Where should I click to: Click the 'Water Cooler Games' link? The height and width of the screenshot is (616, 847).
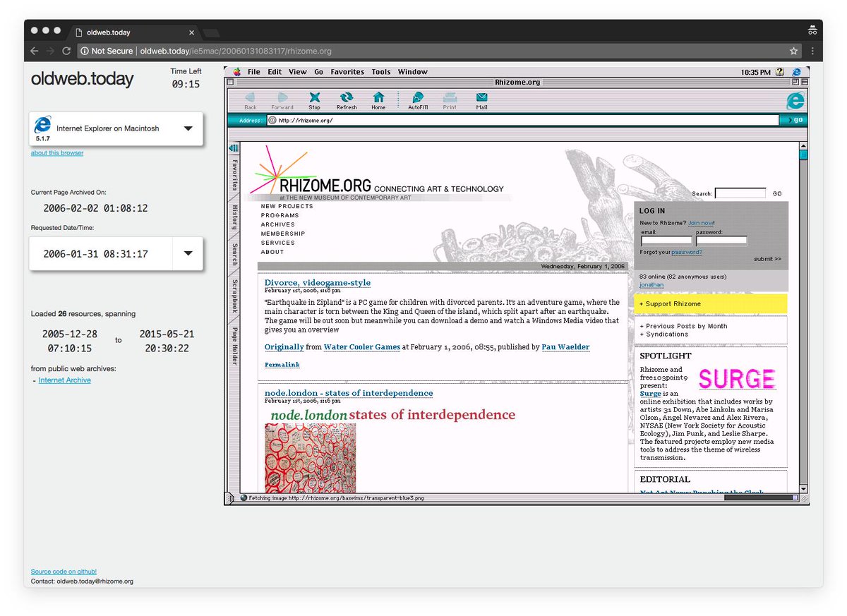pos(361,347)
